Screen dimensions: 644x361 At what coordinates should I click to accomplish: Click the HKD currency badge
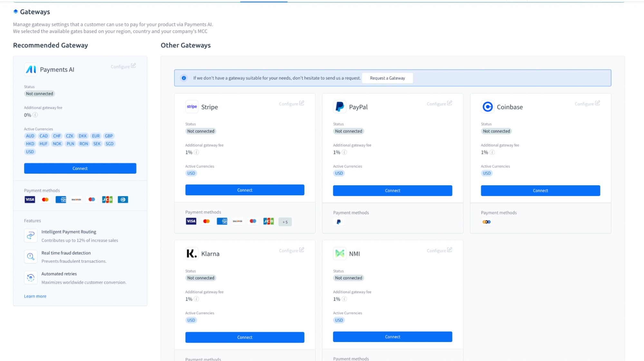[x=30, y=144]
